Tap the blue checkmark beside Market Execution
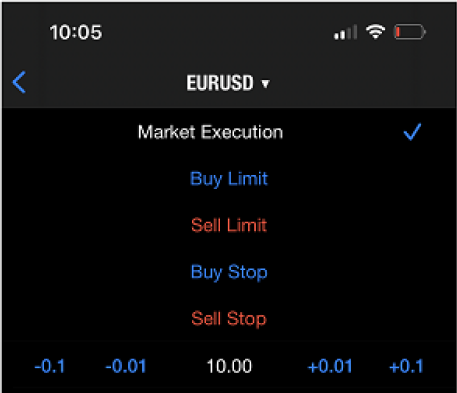 pos(412,132)
